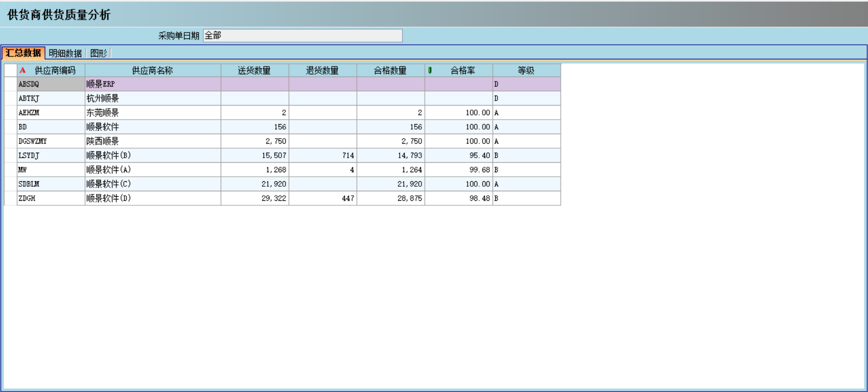
Task: Click supplier name 陕西顺景
Action: coord(153,141)
